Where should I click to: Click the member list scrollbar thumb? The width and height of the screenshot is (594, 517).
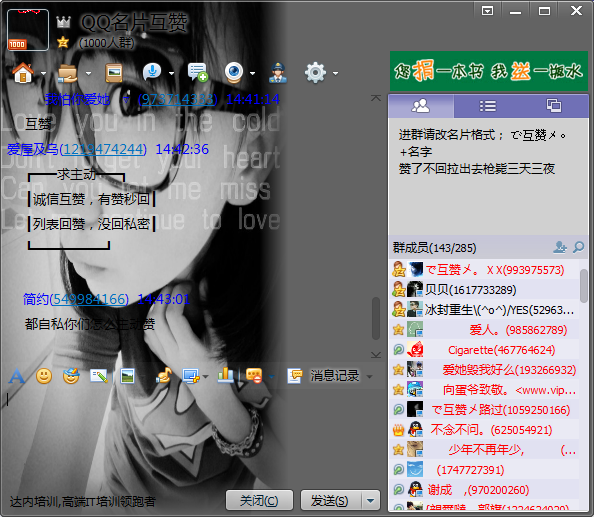point(584,285)
